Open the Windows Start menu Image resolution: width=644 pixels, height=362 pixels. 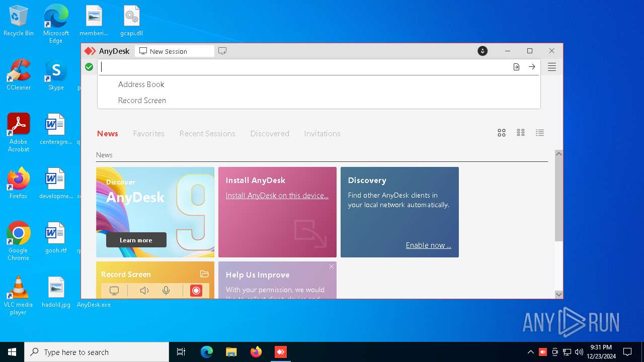(x=12, y=352)
